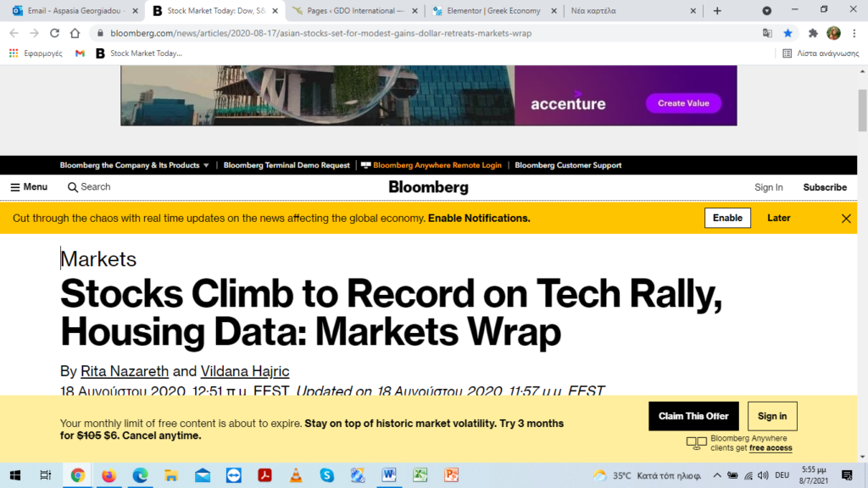Open the Windows Start menu
This screenshot has width=868, height=488.
pos(15,475)
